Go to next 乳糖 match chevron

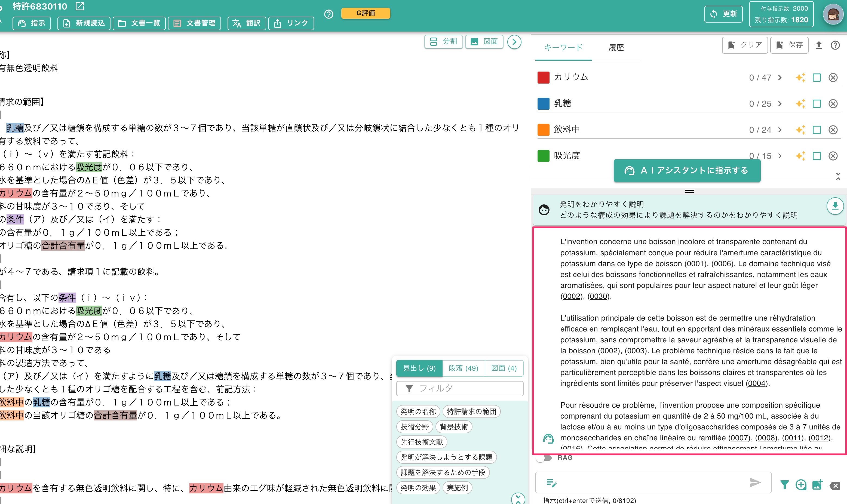(780, 104)
